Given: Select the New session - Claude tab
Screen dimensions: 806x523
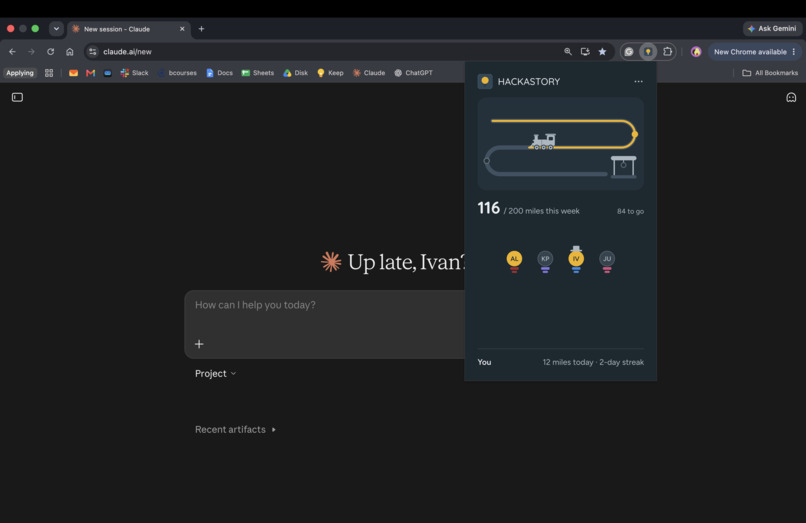Looking at the screenshot, I should pyautogui.click(x=129, y=29).
